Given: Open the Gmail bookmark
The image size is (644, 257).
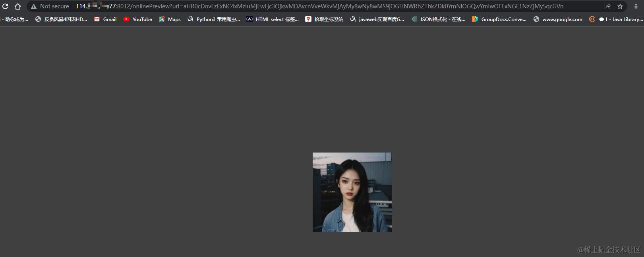Looking at the screenshot, I should click(x=105, y=19).
